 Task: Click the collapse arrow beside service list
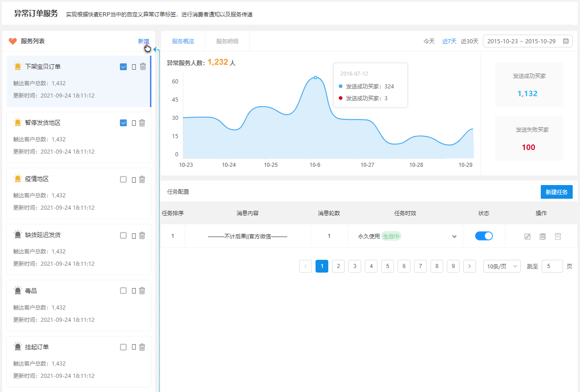(155, 49)
